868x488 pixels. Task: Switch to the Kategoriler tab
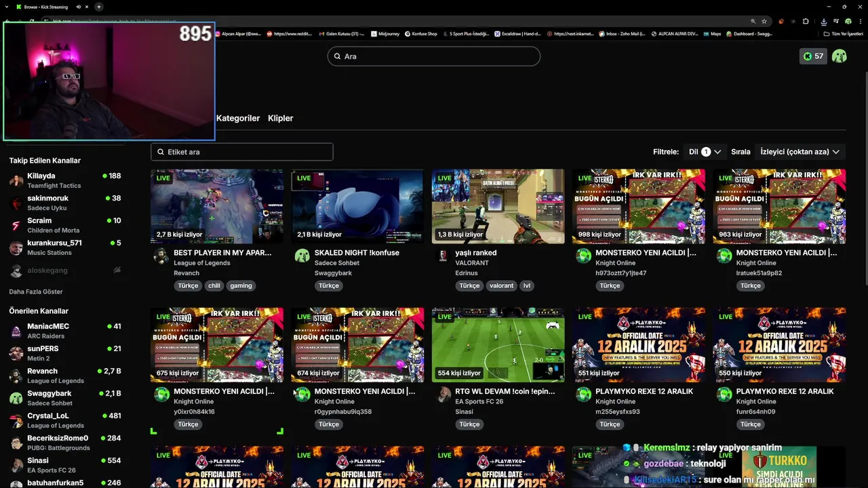pos(238,118)
